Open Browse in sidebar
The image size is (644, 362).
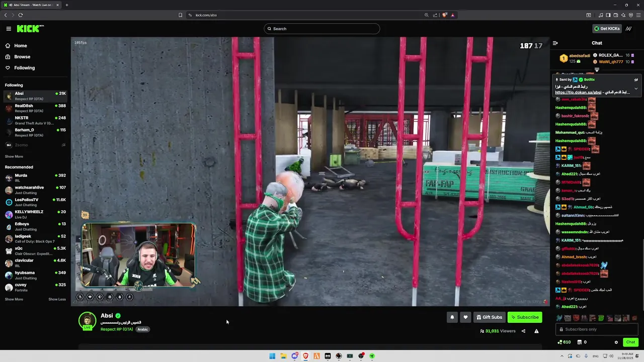(x=22, y=57)
